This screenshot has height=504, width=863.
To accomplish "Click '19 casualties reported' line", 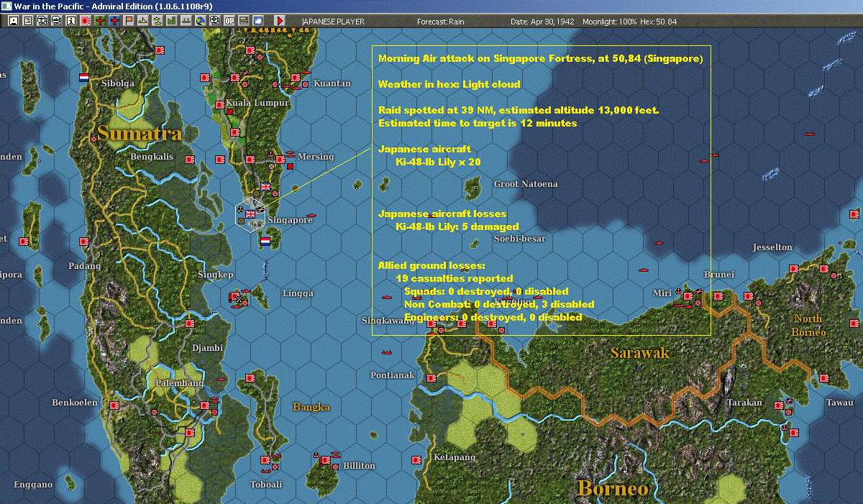I will click(x=455, y=278).
